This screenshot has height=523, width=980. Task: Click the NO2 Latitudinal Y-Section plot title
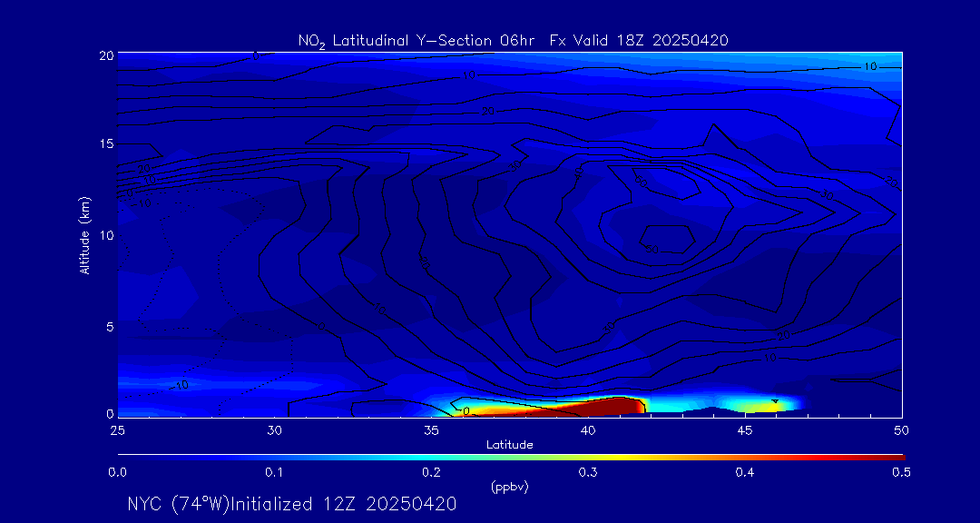pos(513,40)
